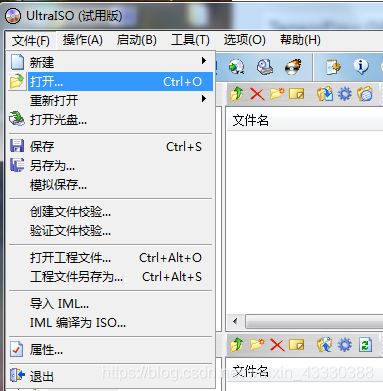Choose 导入 IML... entry
This screenshot has width=383, height=391.
(x=110, y=304)
